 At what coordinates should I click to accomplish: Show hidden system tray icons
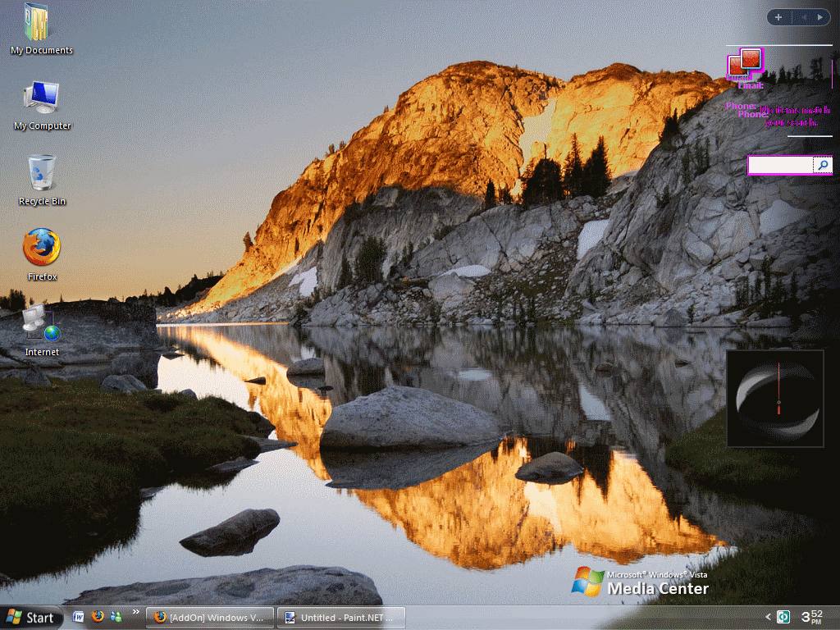(x=769, y=617)
